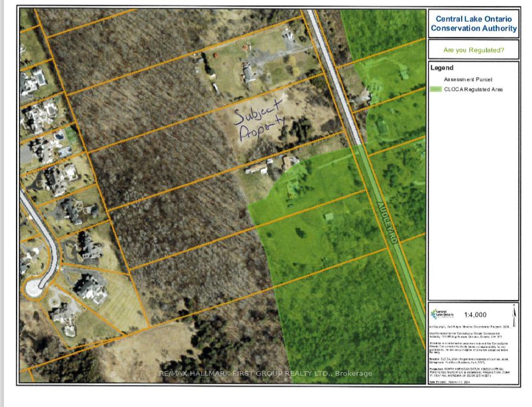Click the Central Lake Ontario logo

[443, 313]
